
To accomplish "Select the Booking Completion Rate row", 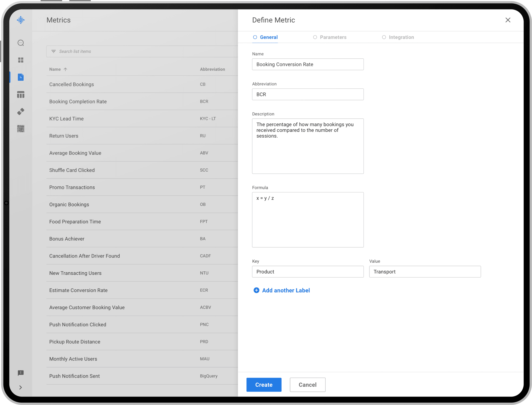I will click(142, 101).
